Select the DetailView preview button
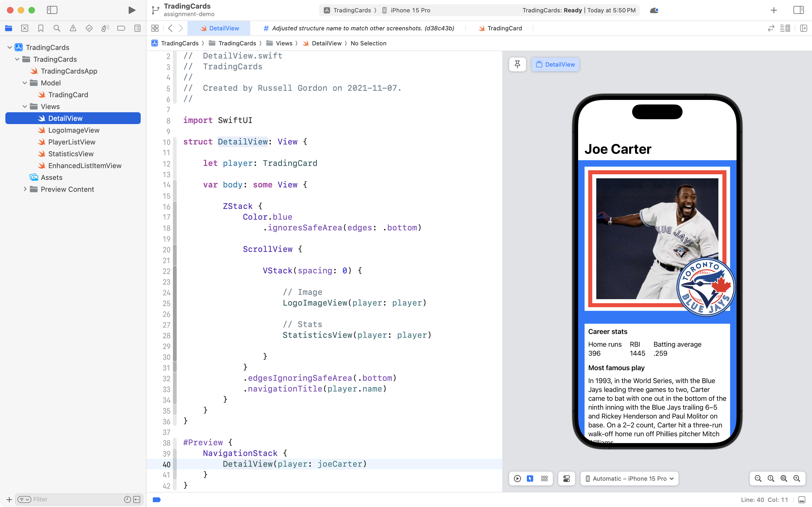This screenshot has width=812, height=507. pyautogui.click(x=555, y=64)
